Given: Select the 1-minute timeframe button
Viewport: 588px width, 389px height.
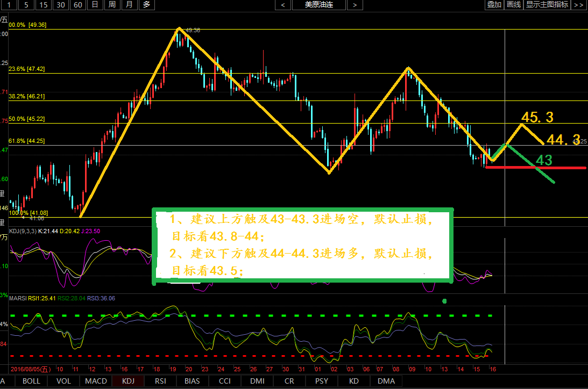Looking at the screenshot, I should (x=9, y=5).
